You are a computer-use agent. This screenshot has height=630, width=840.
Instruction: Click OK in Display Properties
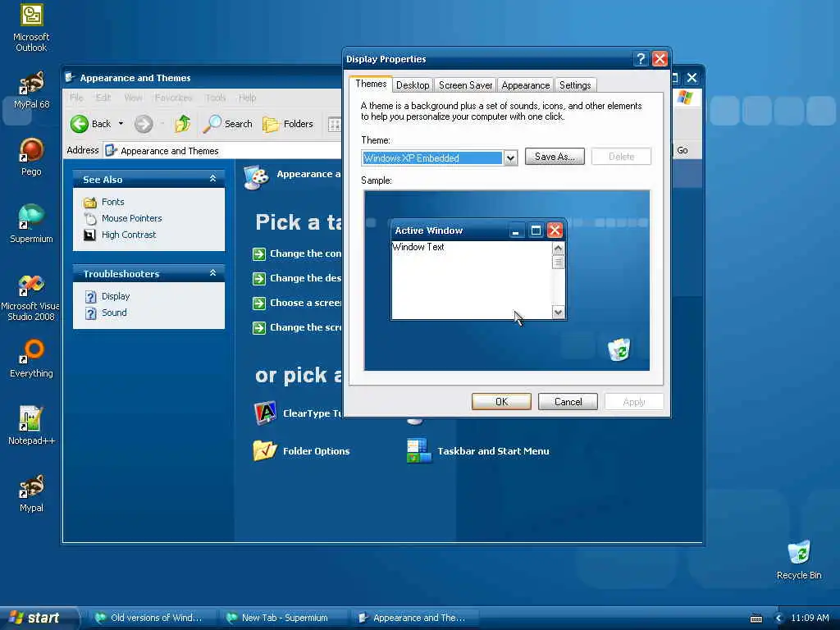coord(501,402)
